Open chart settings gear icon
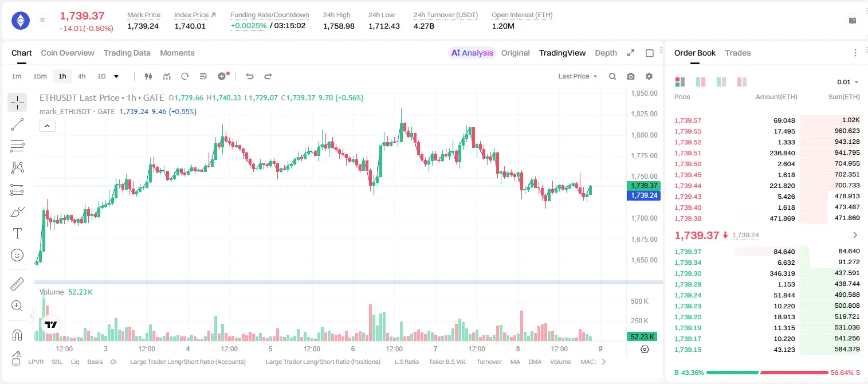 (649, 76)
